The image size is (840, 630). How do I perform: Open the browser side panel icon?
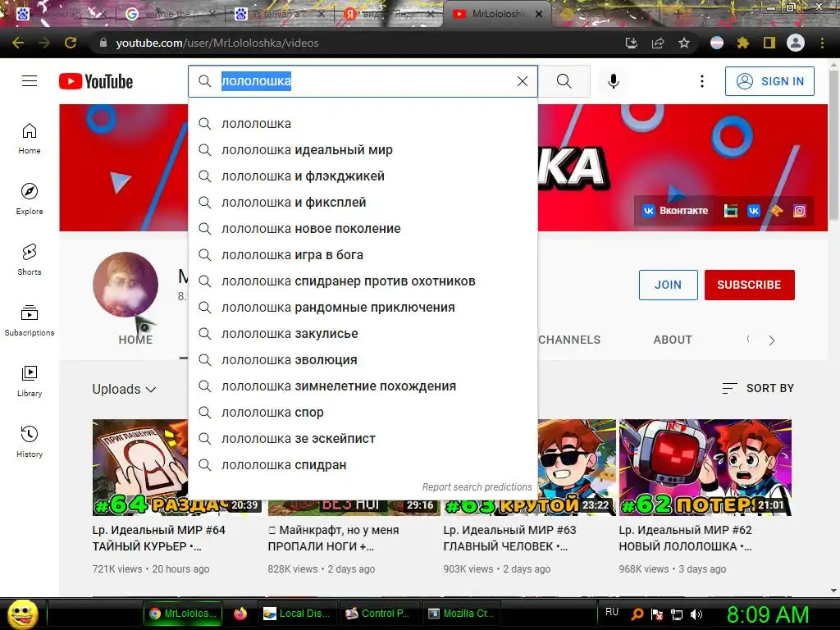point(769,43)
